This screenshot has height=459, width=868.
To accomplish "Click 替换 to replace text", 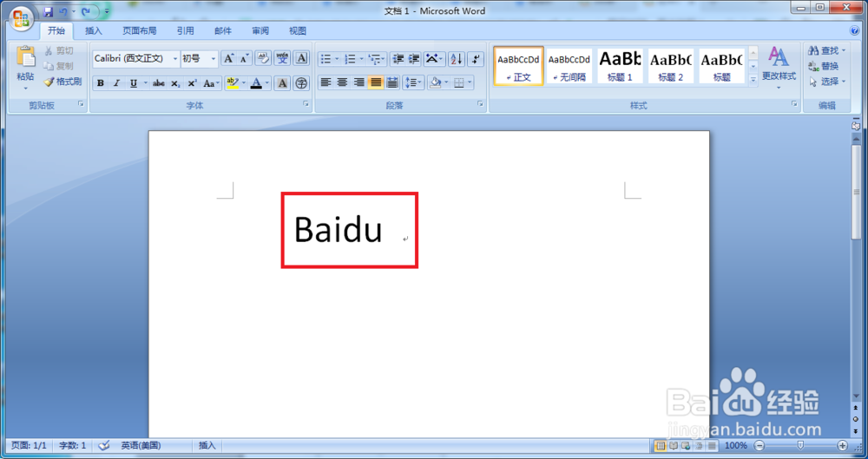I will click(824, 67).
